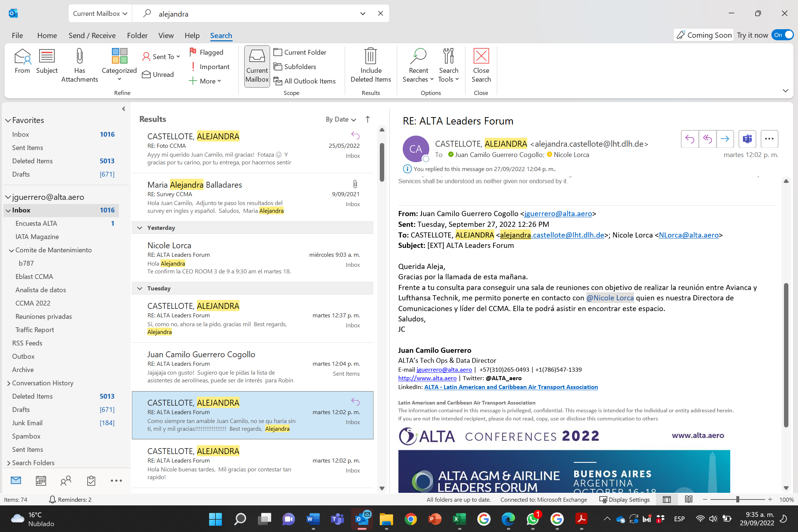Collapse the ribbon with the chevron
This screenshot has width=798, height=532.
click(x=785, y=91)
